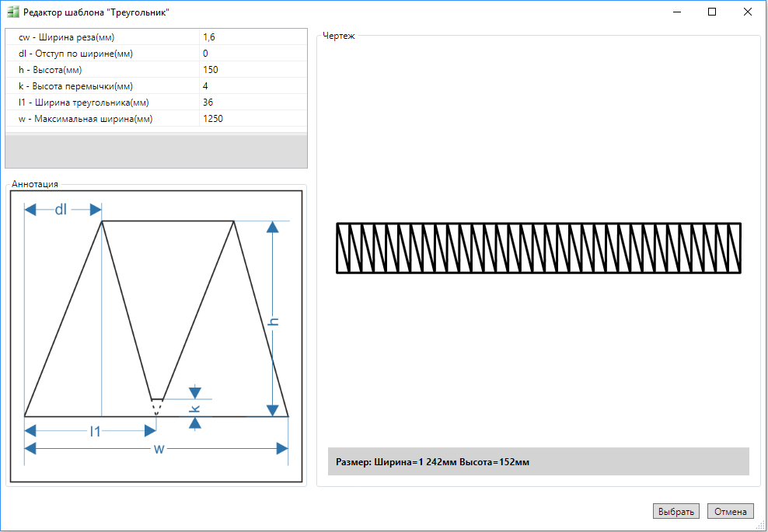The height and width of the screenshot is (532, 768).
Task: Edit the cw cut width value 1,6
Action: tap(253, 37)
